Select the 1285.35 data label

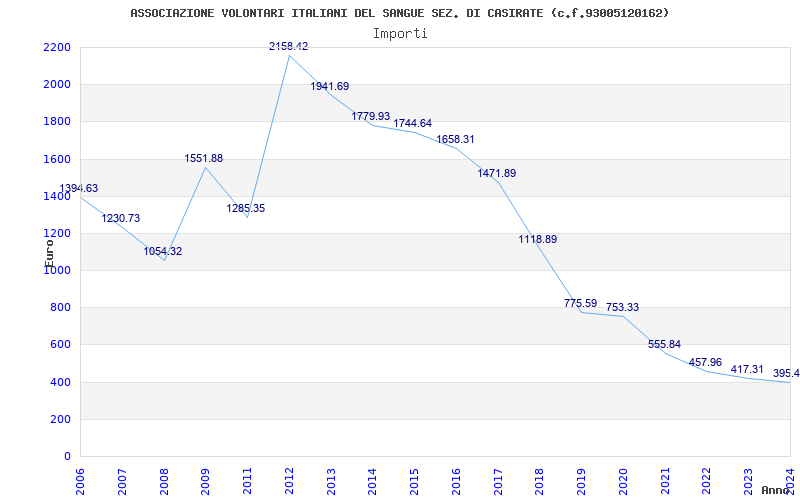[x=245, y=208]
